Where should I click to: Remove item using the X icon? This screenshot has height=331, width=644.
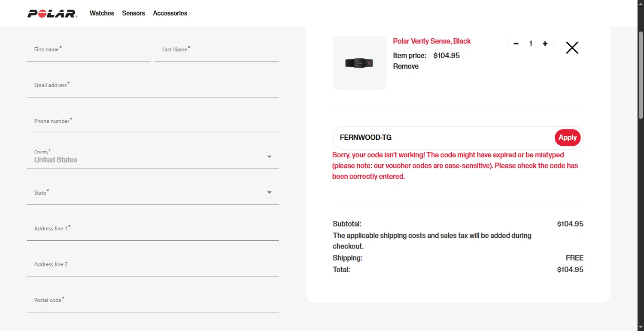[x=572, y=48]
